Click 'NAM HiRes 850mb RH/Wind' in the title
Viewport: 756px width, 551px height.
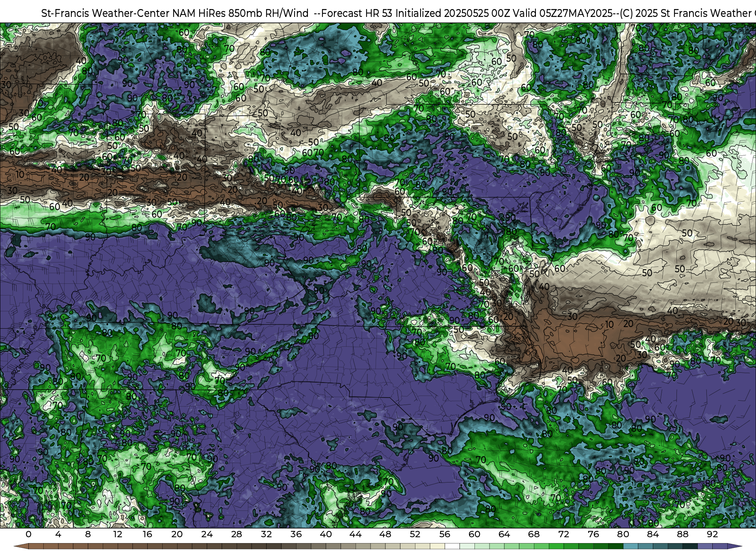click(x=241, y=13)
